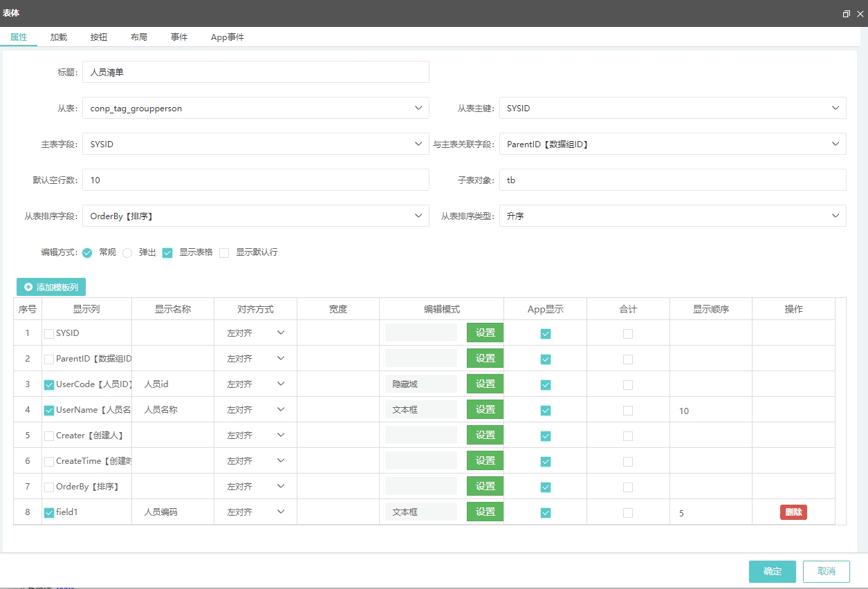Open the App事件 tab
This screenshot has height=589, width=868.
[x=228, y=37]
